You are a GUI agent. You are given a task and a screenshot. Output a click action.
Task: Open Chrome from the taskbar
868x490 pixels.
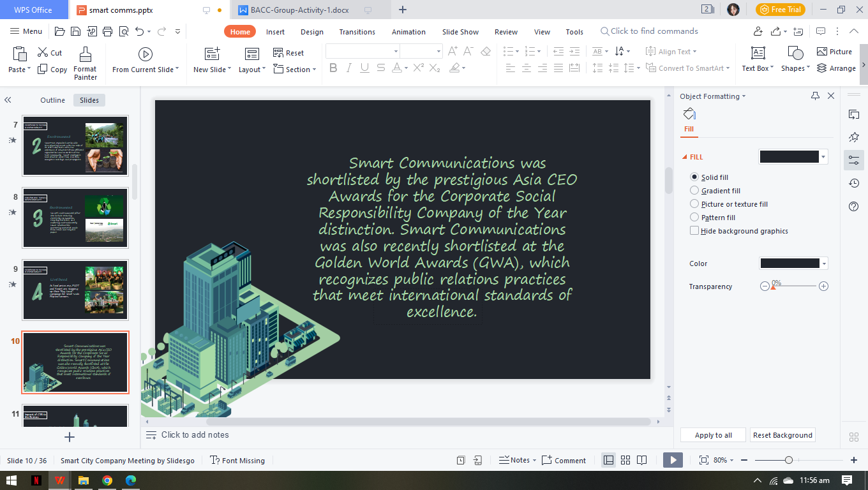tap(107, 480)
